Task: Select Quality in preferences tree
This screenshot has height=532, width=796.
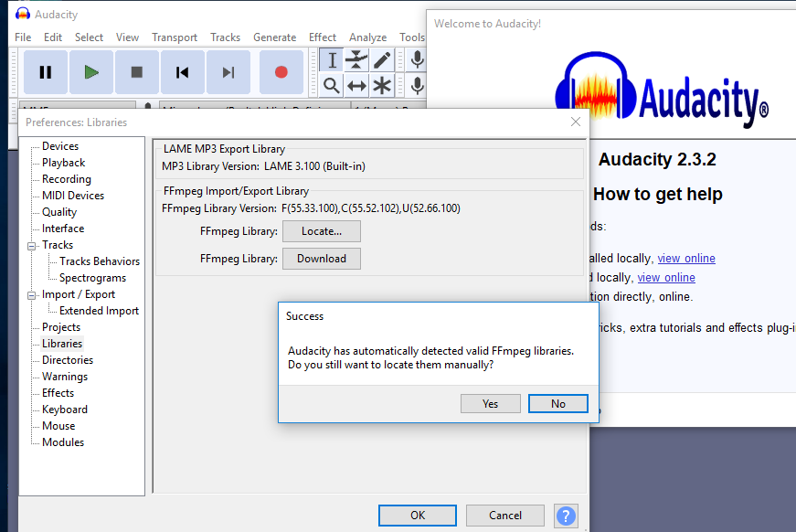Action: tap(59, 212)
